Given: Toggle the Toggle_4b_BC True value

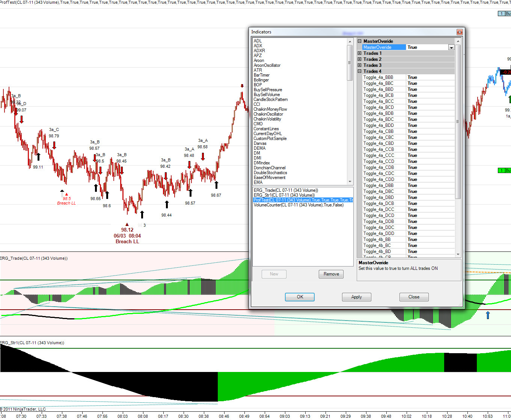Looking at the screenshot, I should (x=430, y=245).
